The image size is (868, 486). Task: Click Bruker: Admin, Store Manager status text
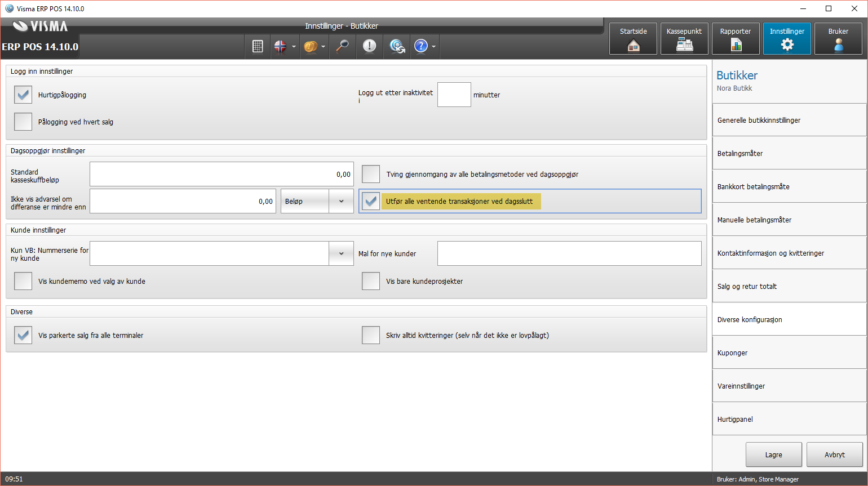[758, 479]
